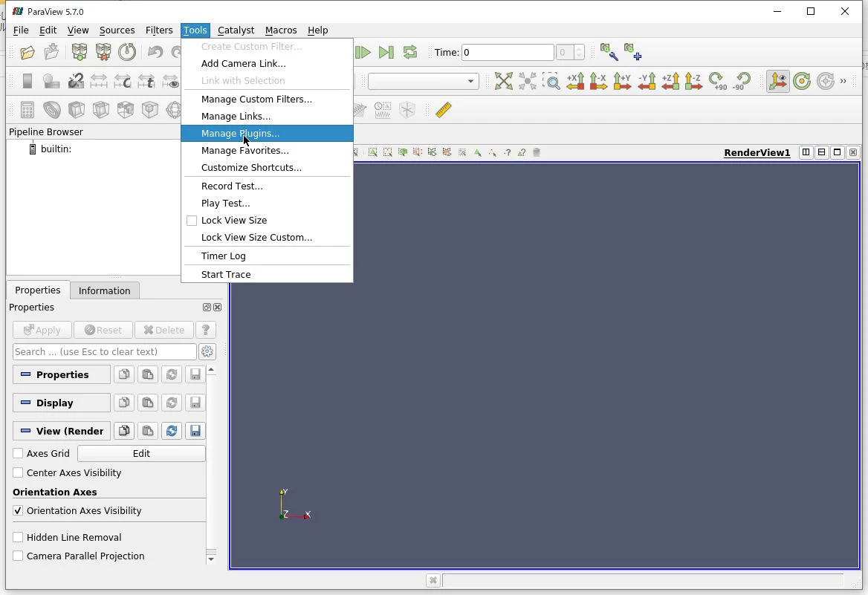Toggle orientation axes visibility toolbar button

(778, 82)
